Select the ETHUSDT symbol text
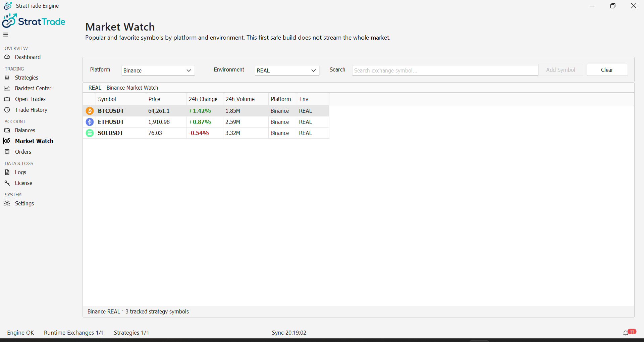This screenshot has height=342, width=644. pos(111,122)
